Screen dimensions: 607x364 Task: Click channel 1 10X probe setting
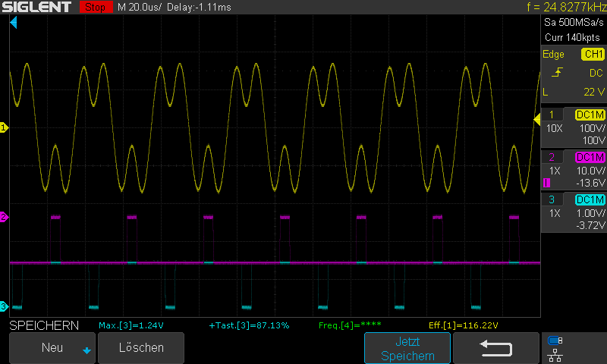(x=555, y=129)
